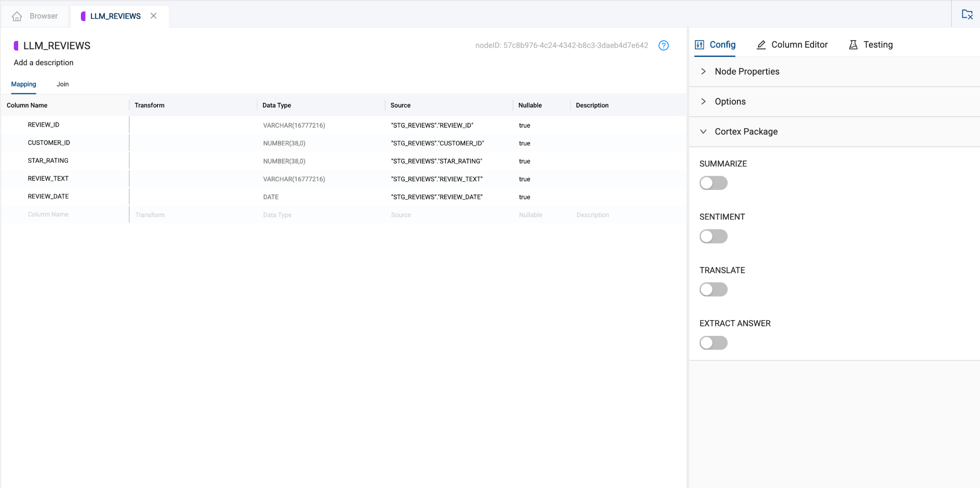
Task: Click the SUMMARIZE label
Action: pos(723,164)
